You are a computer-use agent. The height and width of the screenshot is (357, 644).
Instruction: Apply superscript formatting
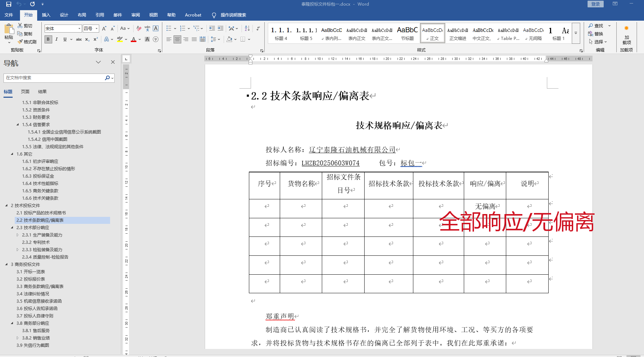[x=96, y=39]
